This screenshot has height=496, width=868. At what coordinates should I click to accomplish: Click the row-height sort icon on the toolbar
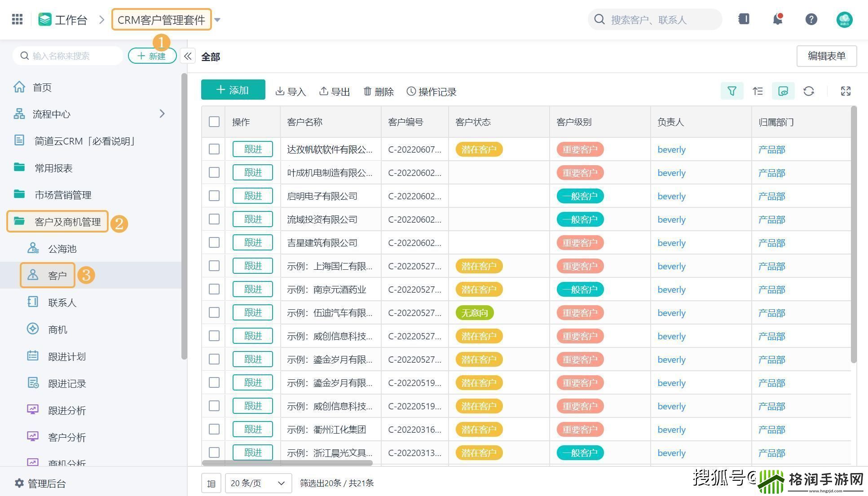tap(758, 91)
